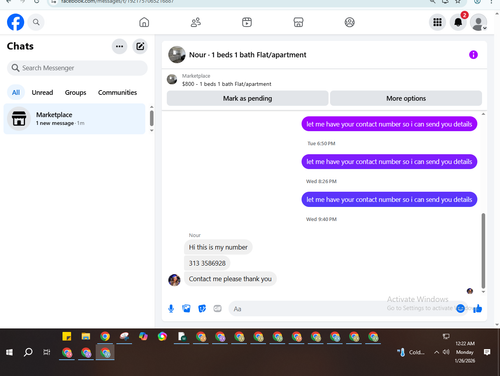This screenshot has width=500, height=376.
Task: Click Nour's avatar in conversation header
Action: (x=177, y=55)
